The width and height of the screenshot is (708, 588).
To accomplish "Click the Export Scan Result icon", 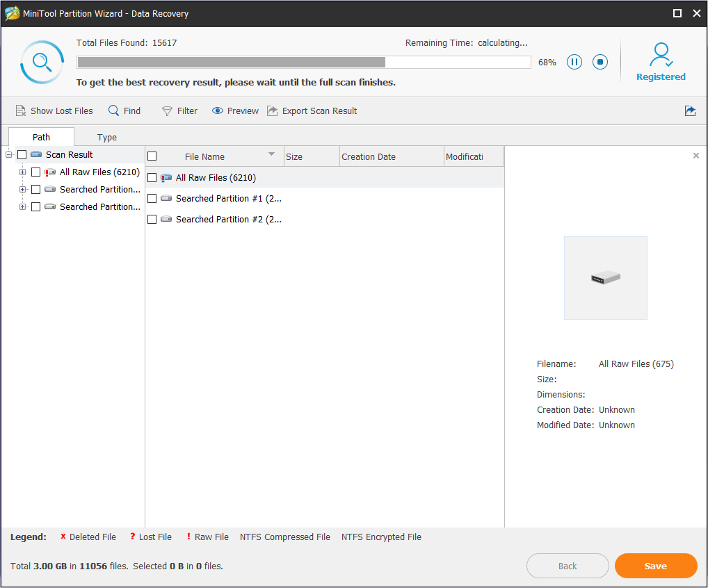I will click(272, 111).
